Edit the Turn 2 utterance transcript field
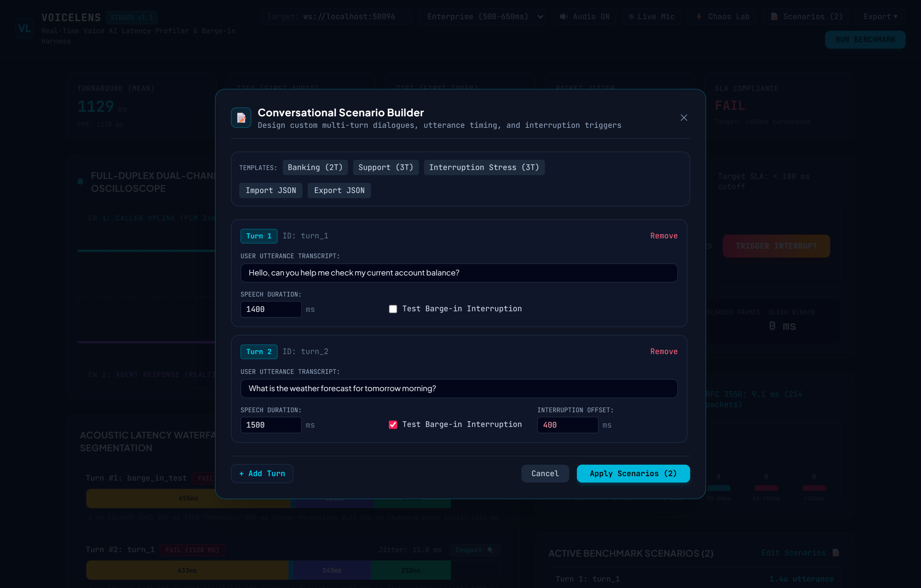Viewport: 921px width, 588px height. 459,389
